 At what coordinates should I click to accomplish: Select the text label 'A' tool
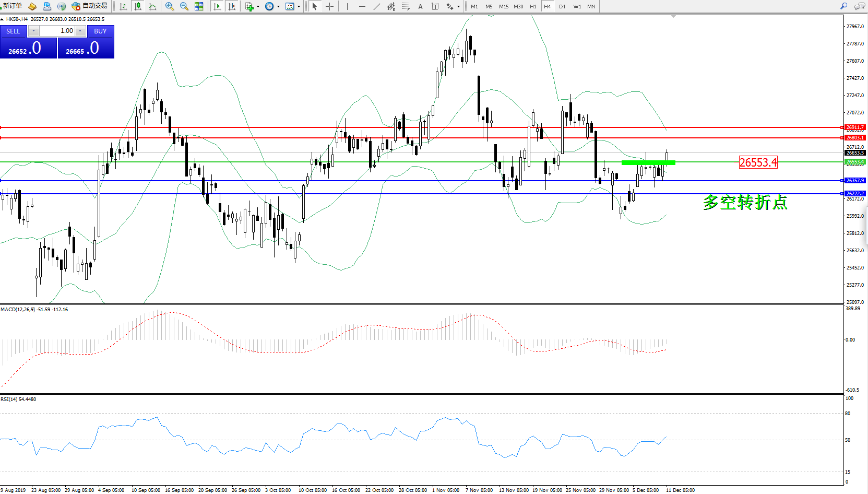tap(420, 6)
